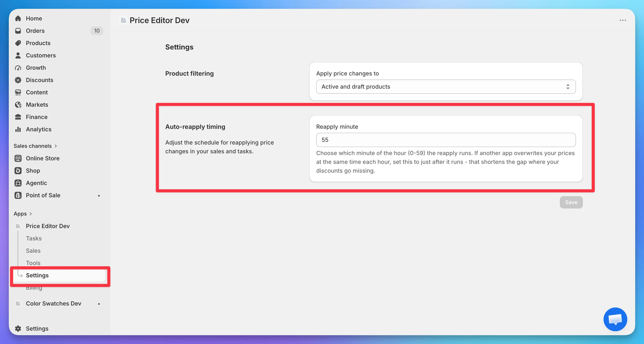Click the Customers person icon
The width and height of the screenshot is (644, 344).
tap(18, 55)
